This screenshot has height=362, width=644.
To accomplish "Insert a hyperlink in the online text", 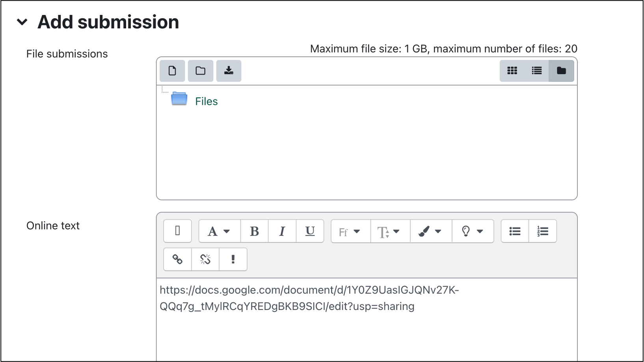I will click(x=177, y=259).
